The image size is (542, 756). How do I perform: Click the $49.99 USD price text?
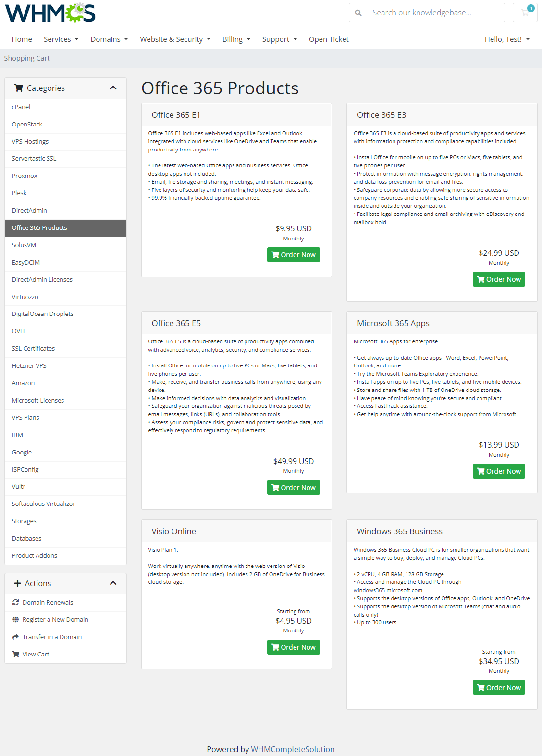click(x=294, y=461)
